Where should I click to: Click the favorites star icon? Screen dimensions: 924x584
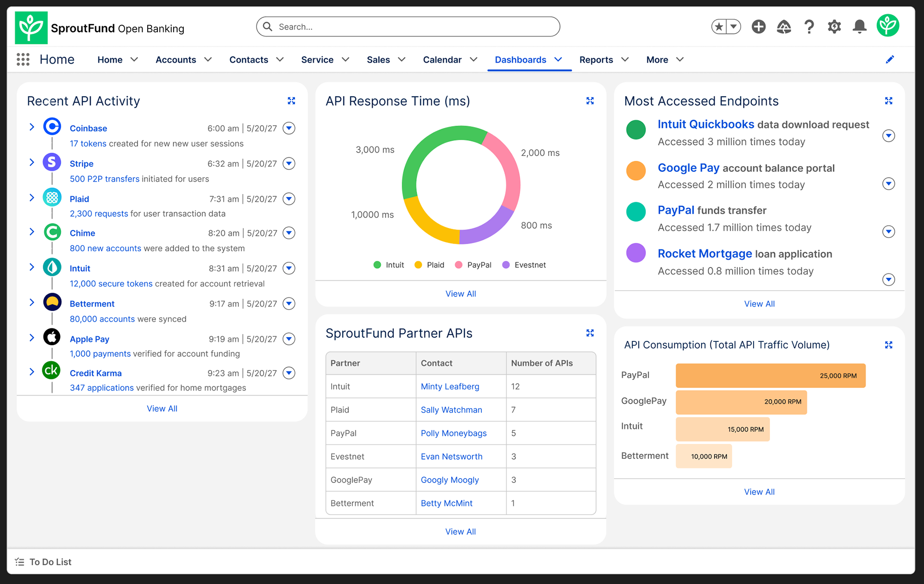719,26
